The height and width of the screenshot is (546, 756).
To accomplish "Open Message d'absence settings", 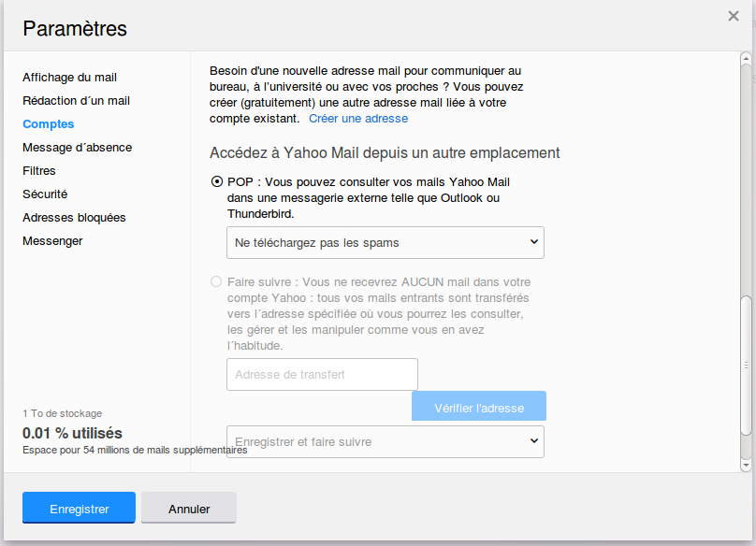I will 78,148.
